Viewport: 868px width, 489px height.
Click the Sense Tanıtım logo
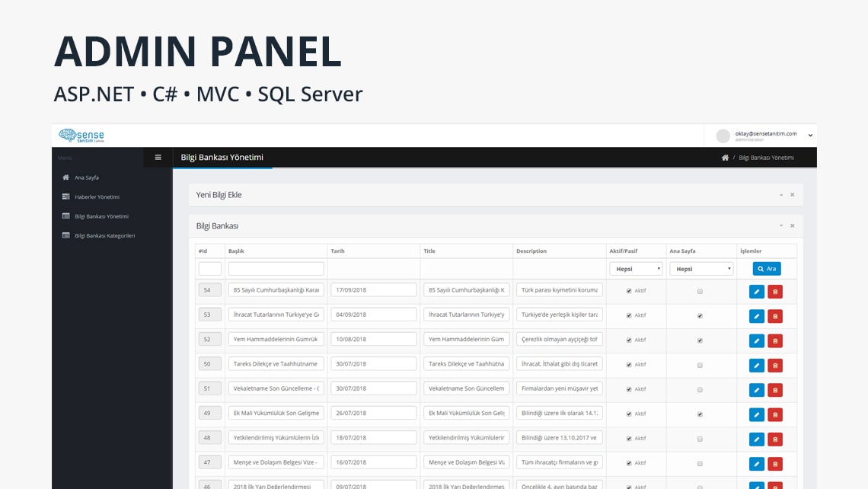[81, 136]
